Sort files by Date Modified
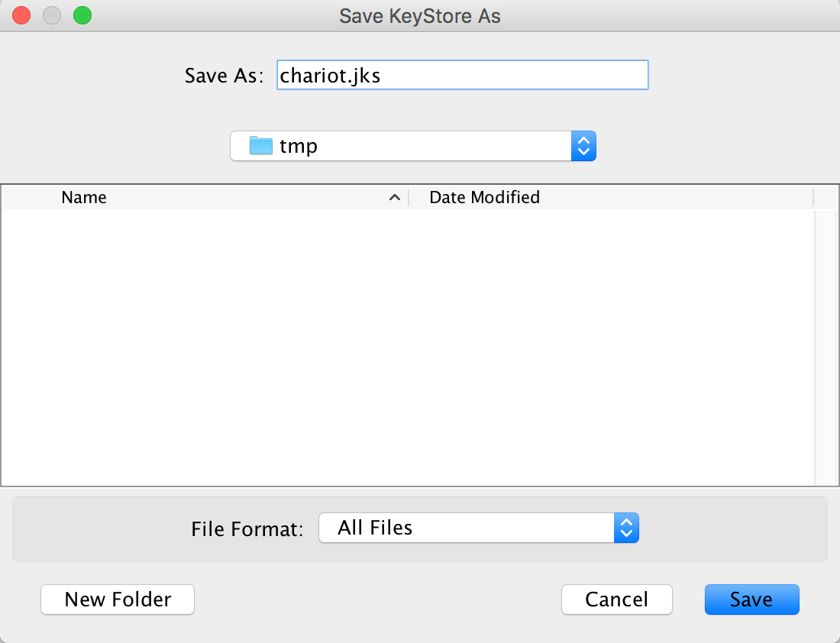Viewport: 840px width, 643px height. tap(484, 197)
